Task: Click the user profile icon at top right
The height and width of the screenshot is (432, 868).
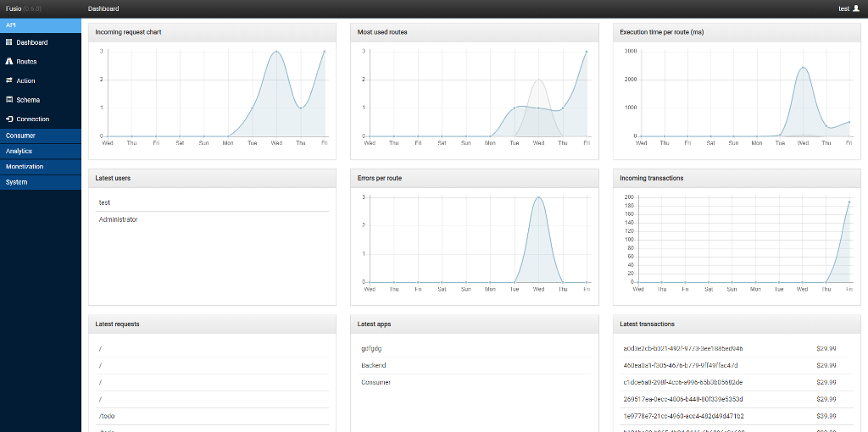Action: coord(855,8)
